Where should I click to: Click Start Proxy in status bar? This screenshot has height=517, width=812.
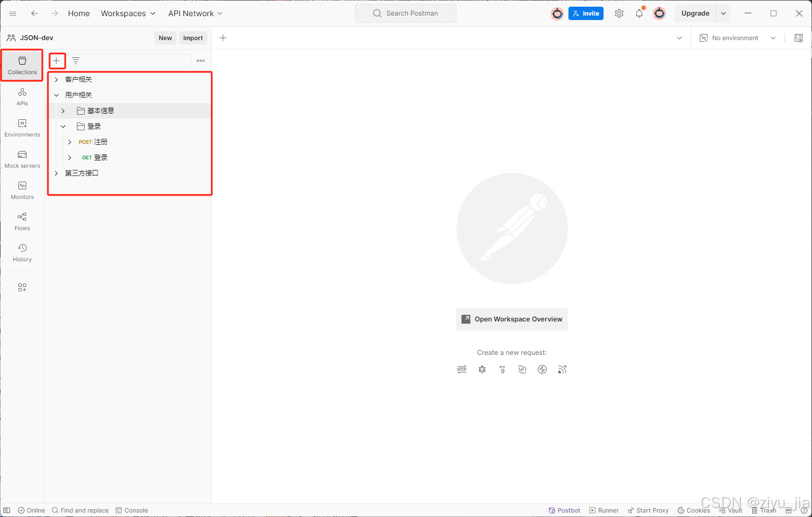coord(648,510)
